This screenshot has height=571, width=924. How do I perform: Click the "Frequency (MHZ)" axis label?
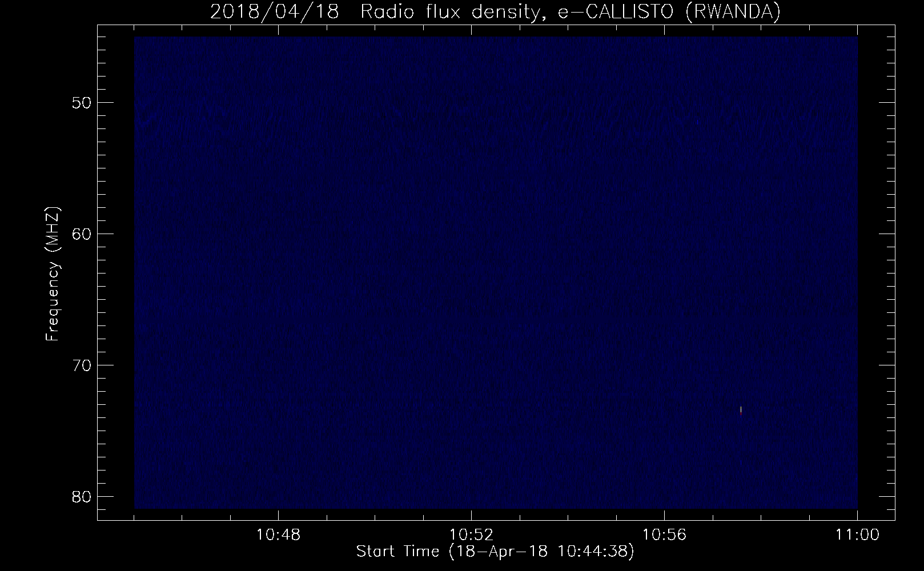pyautogui.click(x=53, y=274)
